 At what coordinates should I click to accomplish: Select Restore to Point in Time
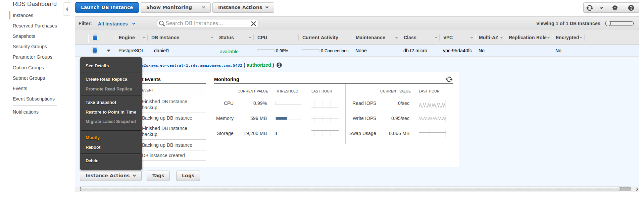pos(111,112)
